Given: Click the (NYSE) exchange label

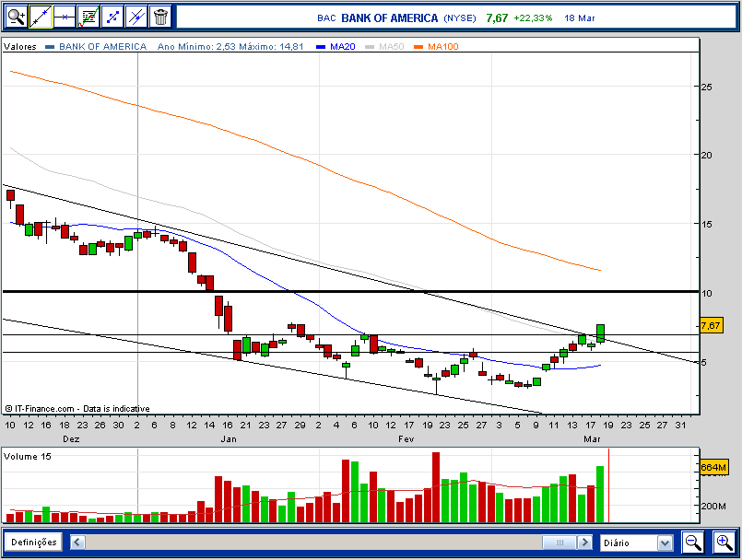Looking at the screenshot, I should pos(460,18).
